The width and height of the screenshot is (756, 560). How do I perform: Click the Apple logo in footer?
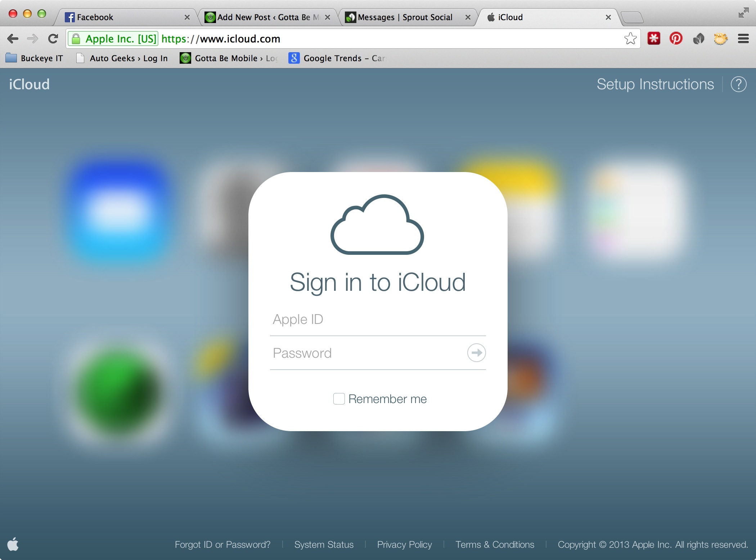[13, 544]
